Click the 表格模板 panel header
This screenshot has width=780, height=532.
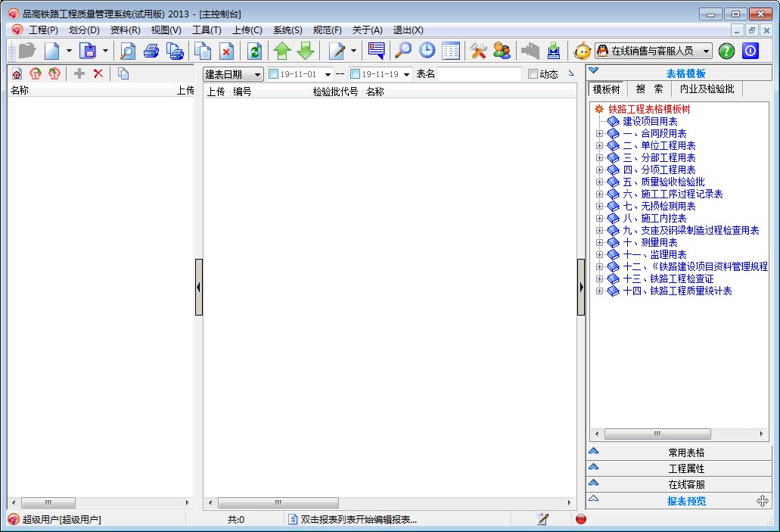(x=679, y=73)
